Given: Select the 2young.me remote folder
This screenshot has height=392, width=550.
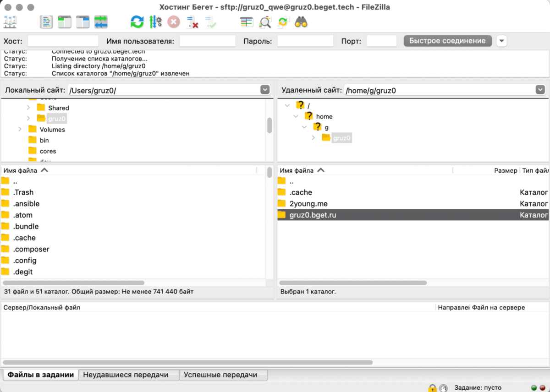Looking at the screenshot, I should tap(308, 203).
